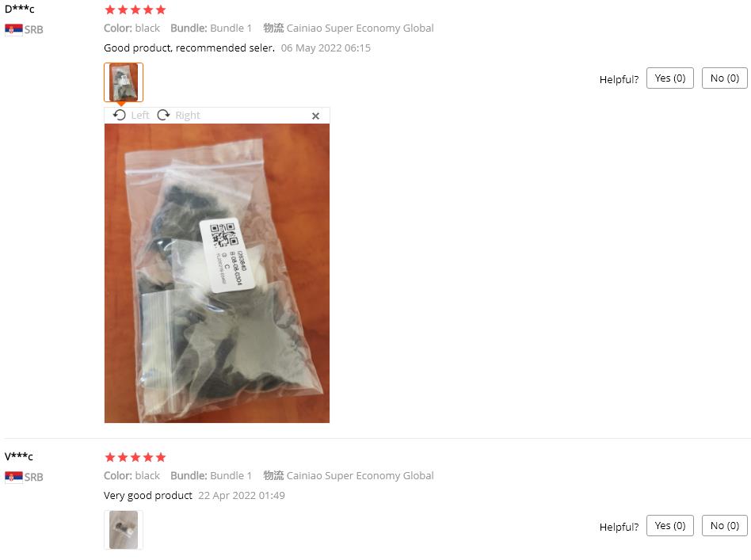
Task: Mark D***c's review not helpful
Action: pyautogui.click(x=725, y=78)
